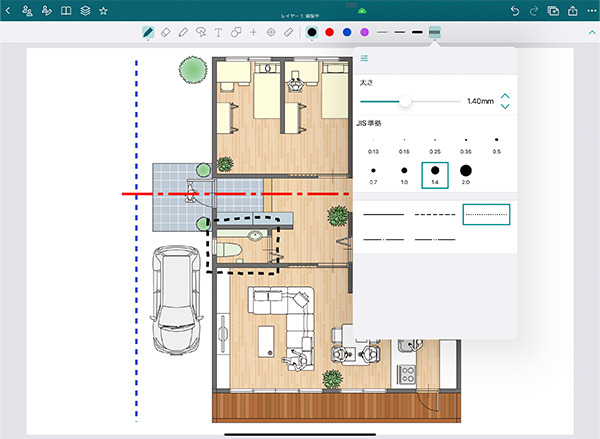600x439 pixels.
Task: Select the dashed line style
Action: tap(435, 214)
